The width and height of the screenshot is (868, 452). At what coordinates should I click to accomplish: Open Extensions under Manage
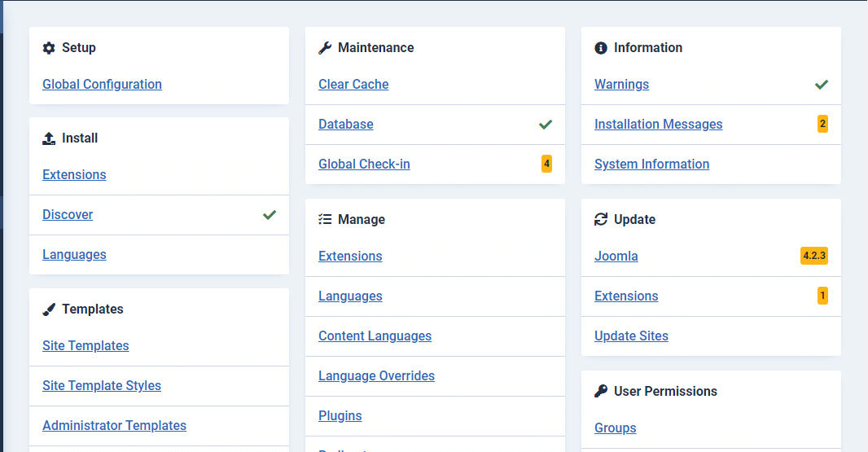350,256
